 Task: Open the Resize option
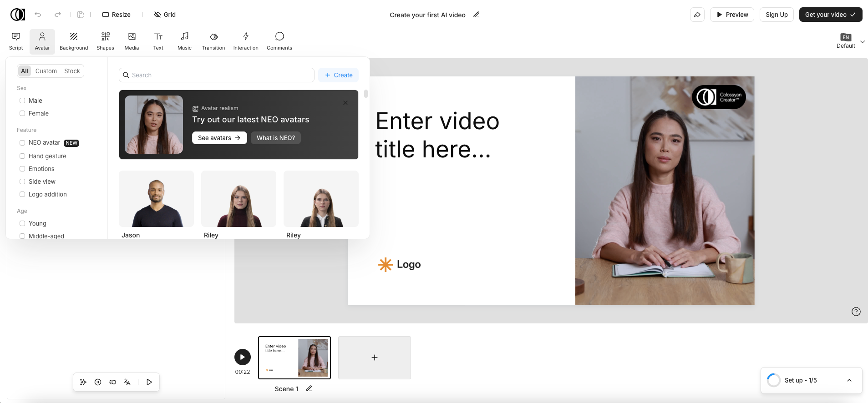tap(117, 15)
